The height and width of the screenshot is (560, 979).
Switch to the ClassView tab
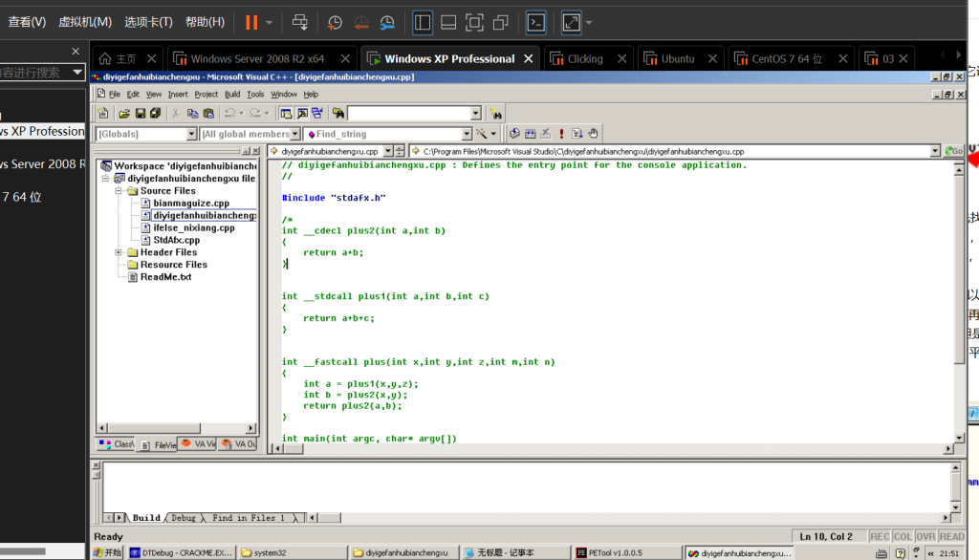pos(117,444)
